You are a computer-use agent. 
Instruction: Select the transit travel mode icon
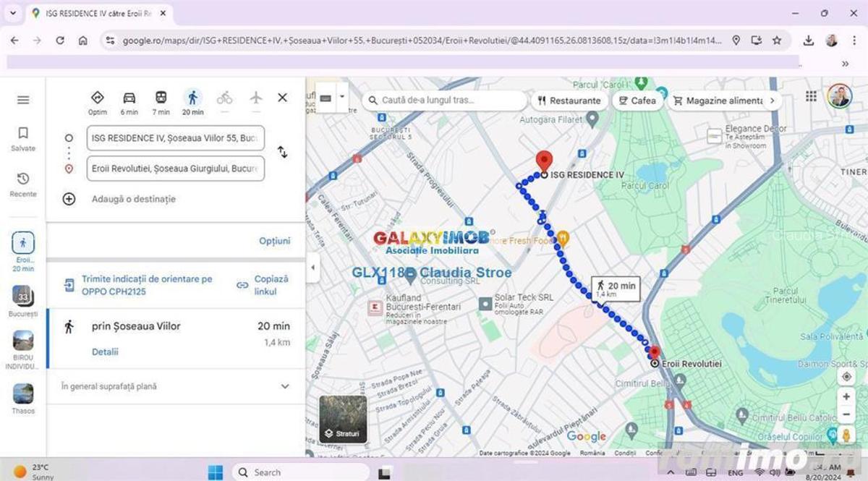click(x=161, y=98)
